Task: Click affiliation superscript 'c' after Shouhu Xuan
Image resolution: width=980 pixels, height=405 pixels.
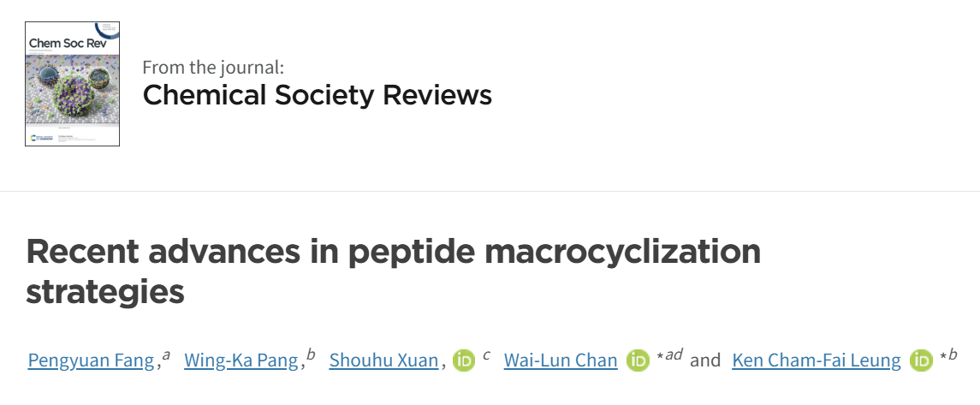Action: click(x=486, y=355)
